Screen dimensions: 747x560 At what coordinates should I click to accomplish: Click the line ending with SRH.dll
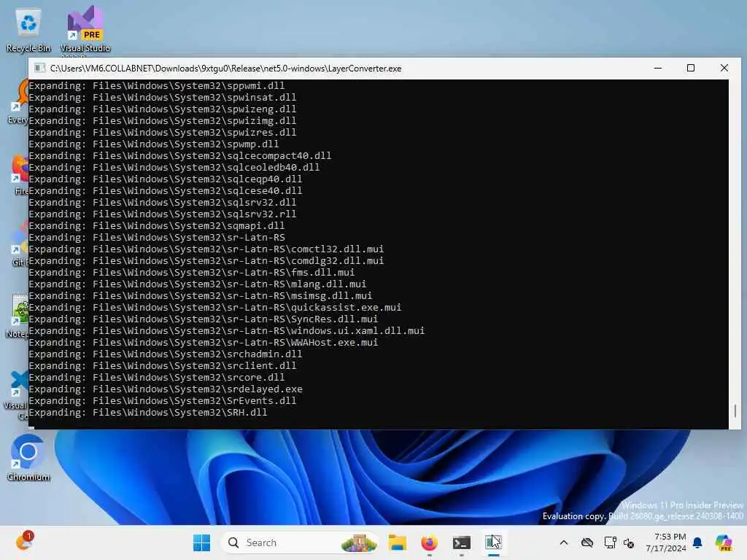147,413
